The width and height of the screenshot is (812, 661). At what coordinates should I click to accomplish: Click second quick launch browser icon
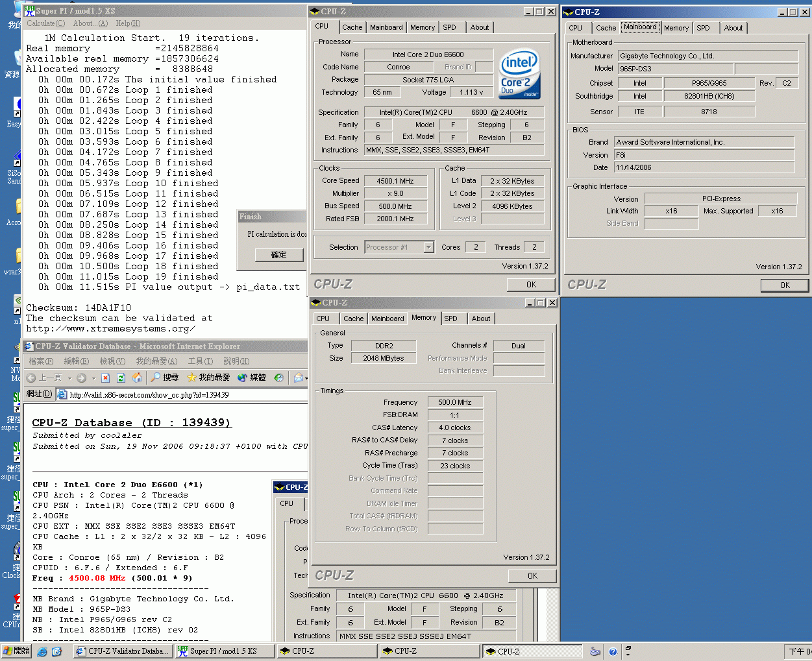click(56, 651)
